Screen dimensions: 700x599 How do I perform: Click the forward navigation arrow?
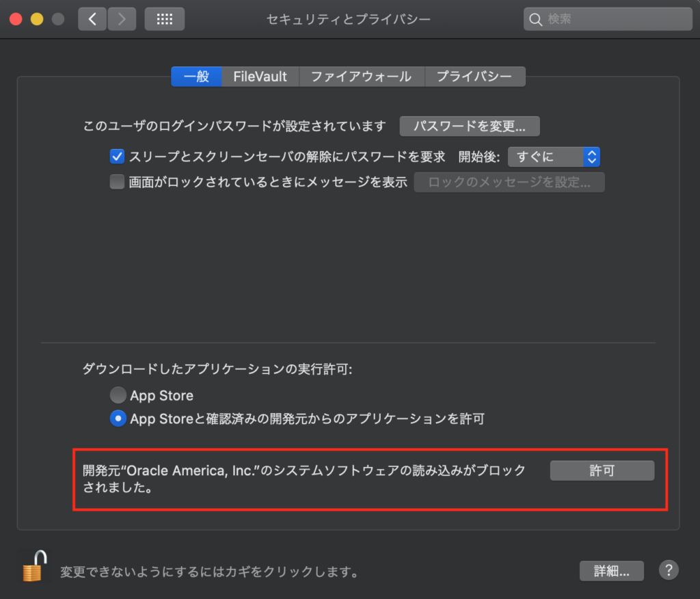click(x=122, y=19)
